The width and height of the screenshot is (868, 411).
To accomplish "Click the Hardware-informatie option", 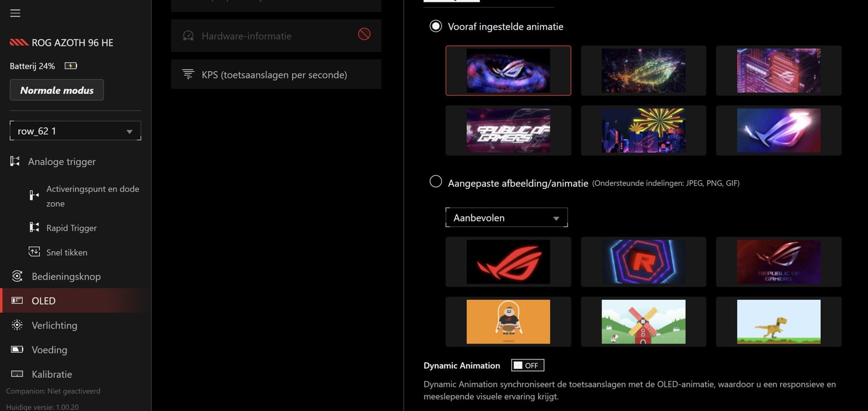I will (246, 36).
